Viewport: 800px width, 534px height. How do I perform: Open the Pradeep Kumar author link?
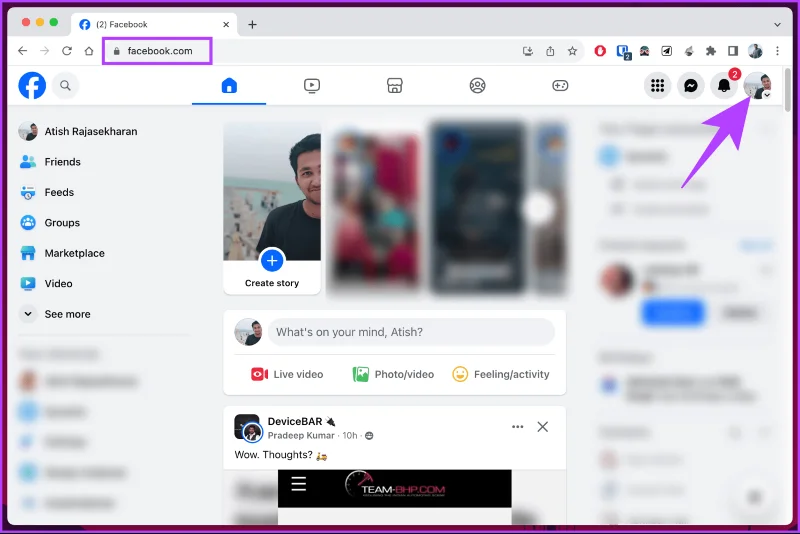(x=301, y=436)
